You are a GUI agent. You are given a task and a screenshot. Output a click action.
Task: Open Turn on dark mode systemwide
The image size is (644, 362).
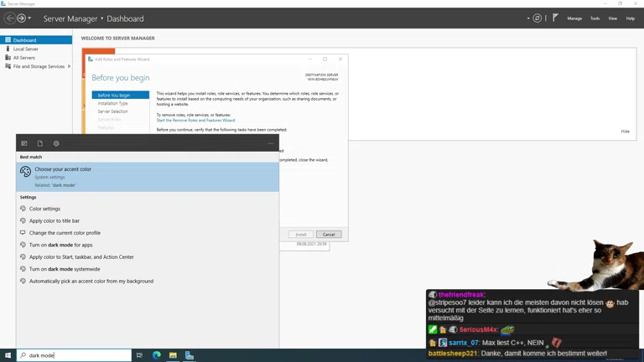(148, 269)
